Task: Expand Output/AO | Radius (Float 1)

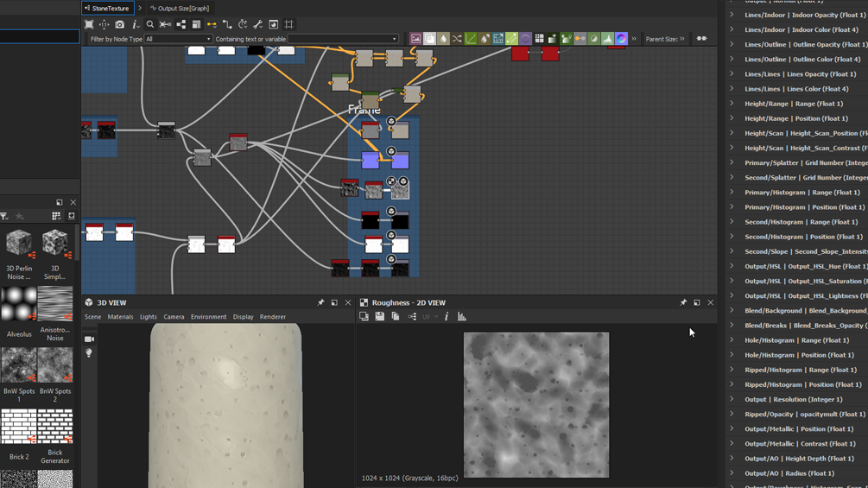Action: (732, 473)
